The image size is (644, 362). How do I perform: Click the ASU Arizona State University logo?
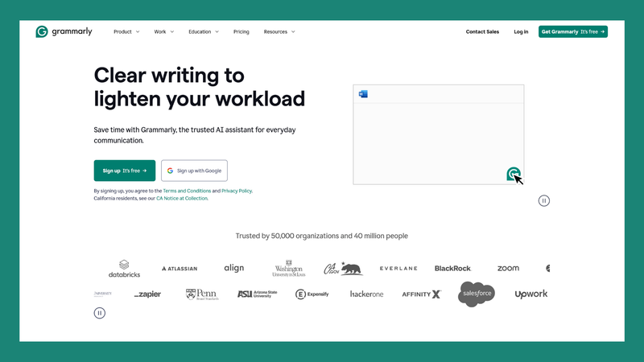pyautogui.click(x=257, y=294)
